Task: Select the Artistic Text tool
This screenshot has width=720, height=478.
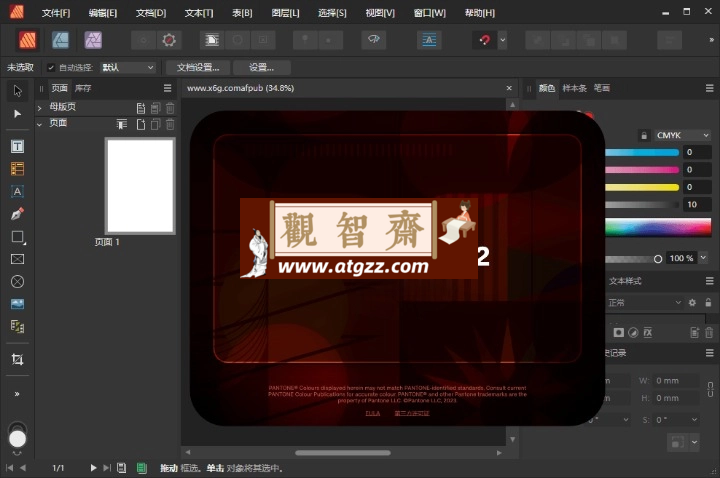Action: [17, 191]
